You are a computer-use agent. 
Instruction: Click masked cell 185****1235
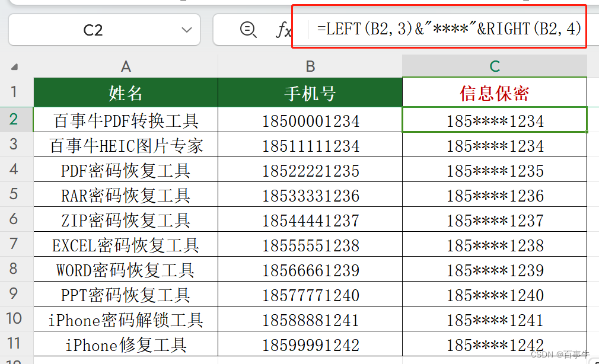point(495,170)
